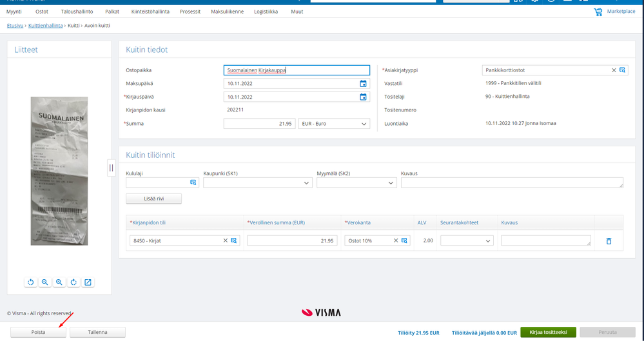Rotate receipt image counterclockwise
The height and width of the screenshot is (341, 644).
click(30, 282)
